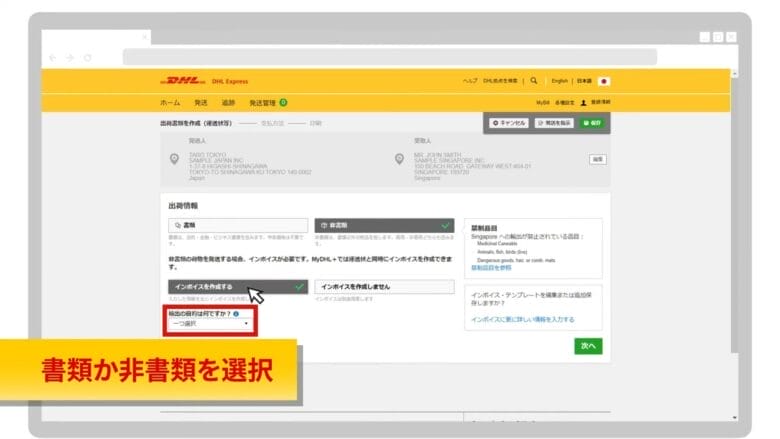Image resolution: width=780 pixels, height=439 pixels.
Task: Choose インボイスを作成する option
Action: click(x=238, y=286)
